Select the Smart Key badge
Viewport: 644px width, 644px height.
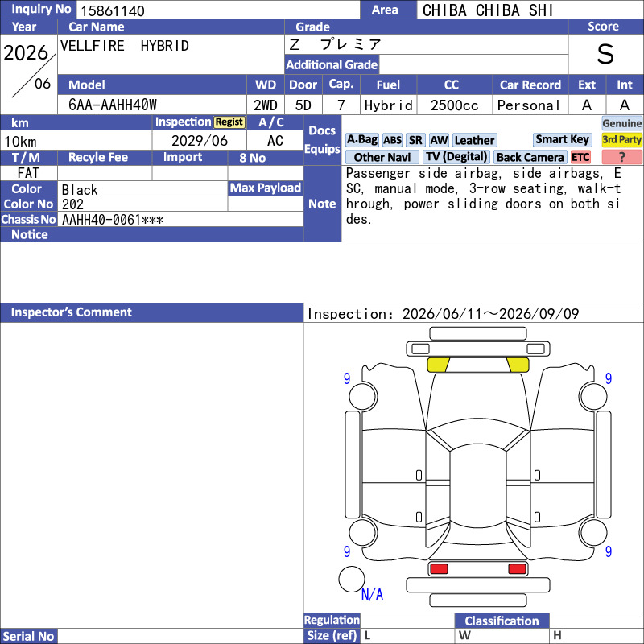pyautogui.click(x=562, y=139)
